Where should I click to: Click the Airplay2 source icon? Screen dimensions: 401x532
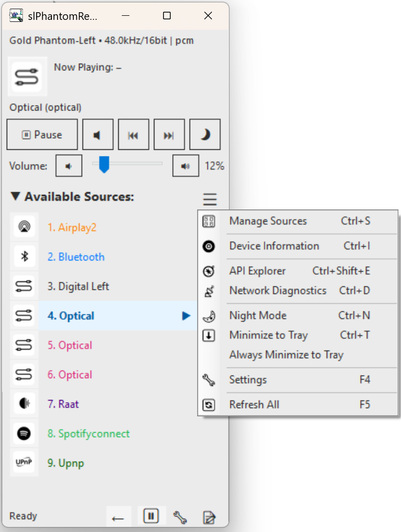[x=24, y=227]
